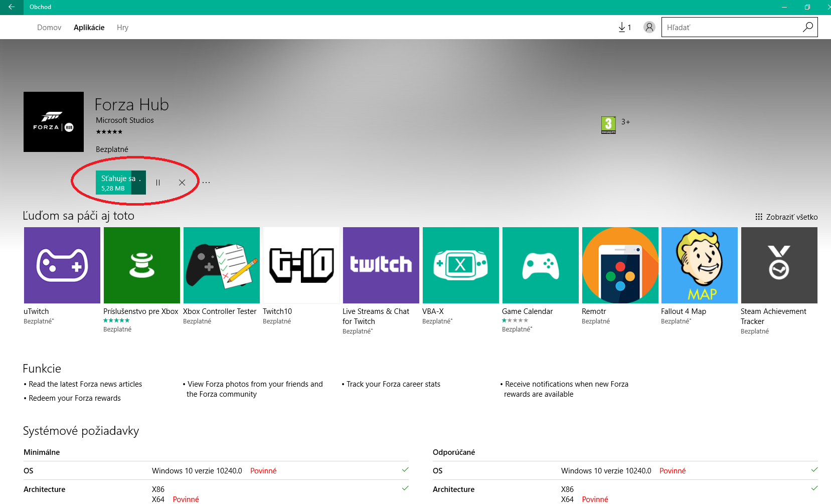Cancel the download with the X icon
Screen dimensions: 831x504
pyautogui.click(x=182, y=183)
